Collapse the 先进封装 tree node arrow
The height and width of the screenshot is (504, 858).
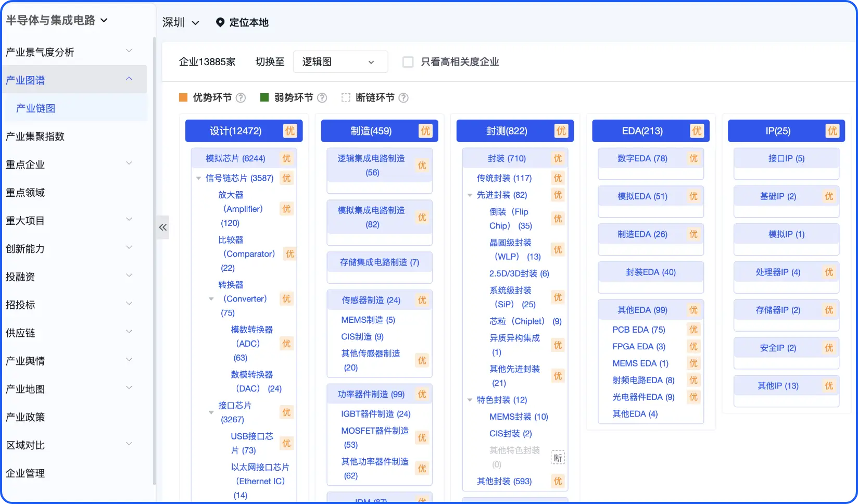pyautogui.click(x=470, y=195)
